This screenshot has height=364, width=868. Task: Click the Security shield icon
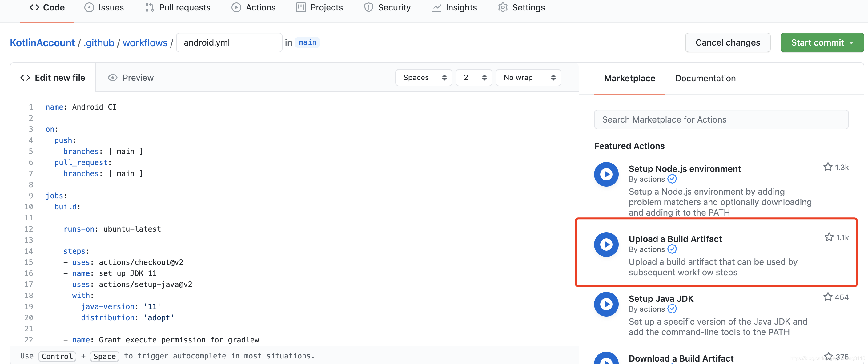[x=368, y=7]
